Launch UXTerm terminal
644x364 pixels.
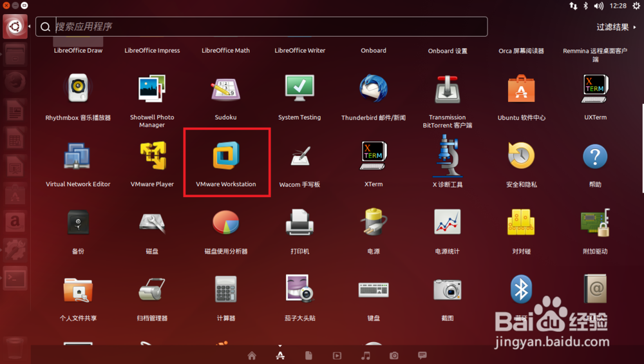coord(595,88)
